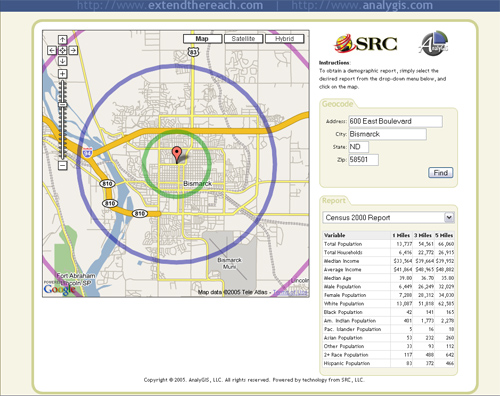This screenshot has width=500, height=396.
Task: Switch to Hybrid view
Action: pos(284,39)
